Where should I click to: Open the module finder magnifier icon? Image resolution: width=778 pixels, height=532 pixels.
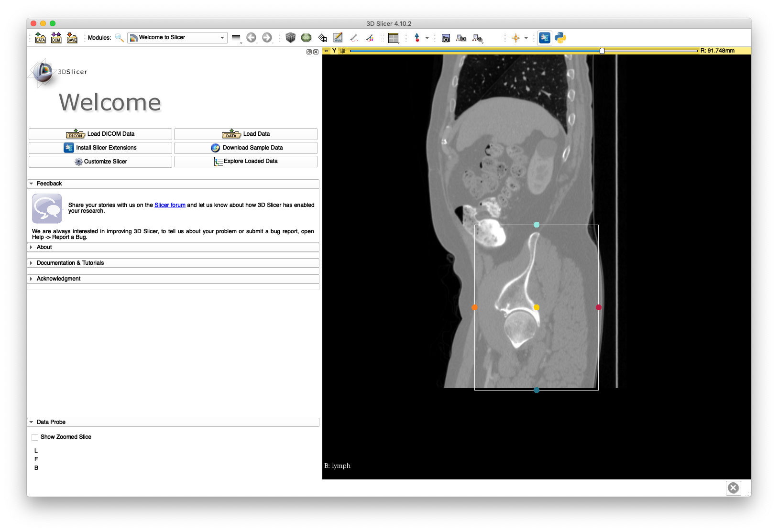[x=119, y=38]
